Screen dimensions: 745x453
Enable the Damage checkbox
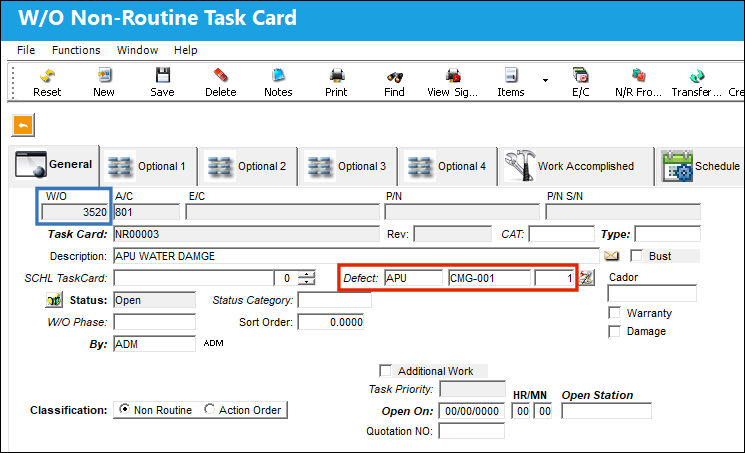click(614, 331)
